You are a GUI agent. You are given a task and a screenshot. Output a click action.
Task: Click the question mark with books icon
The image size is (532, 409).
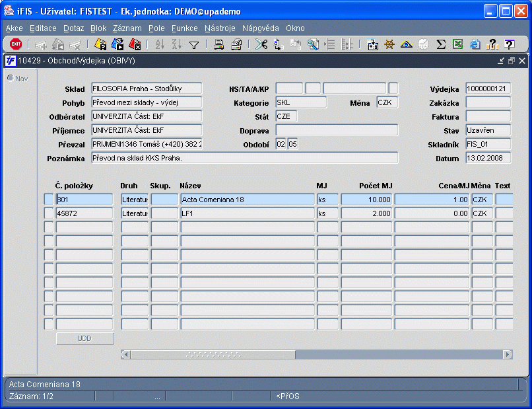(x=492, y=44)
